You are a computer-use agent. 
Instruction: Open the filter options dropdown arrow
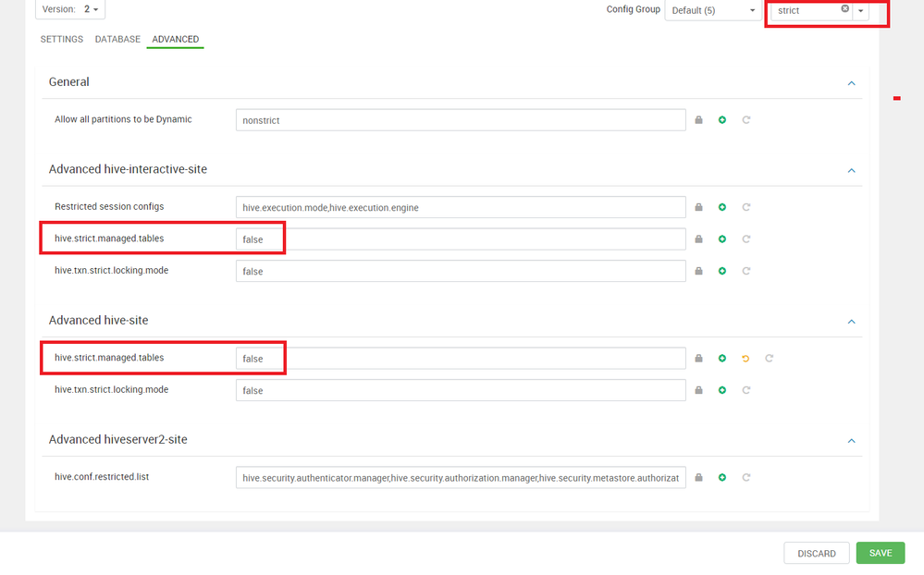pos(860,10)
